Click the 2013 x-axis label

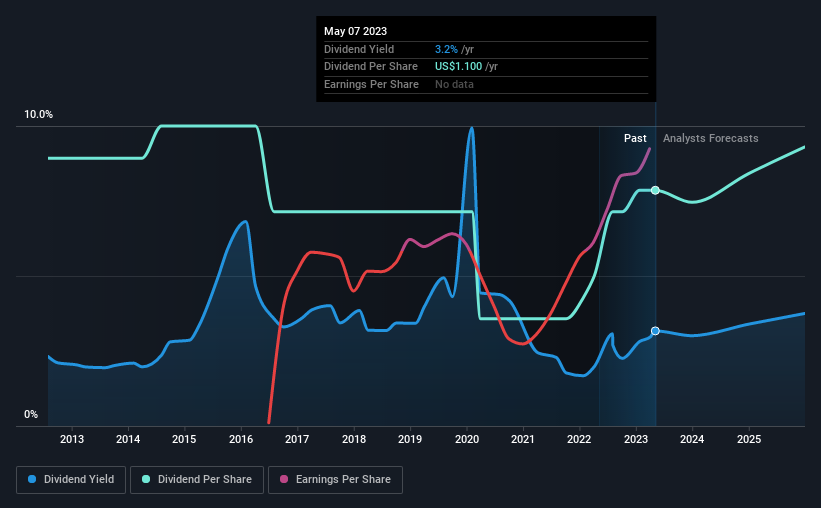pos(72,439)
